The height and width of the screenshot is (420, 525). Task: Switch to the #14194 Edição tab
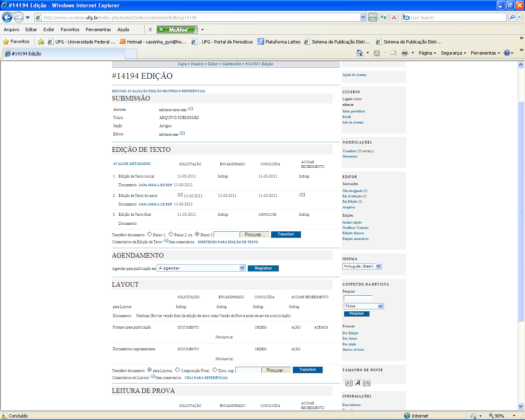point(63,54)
